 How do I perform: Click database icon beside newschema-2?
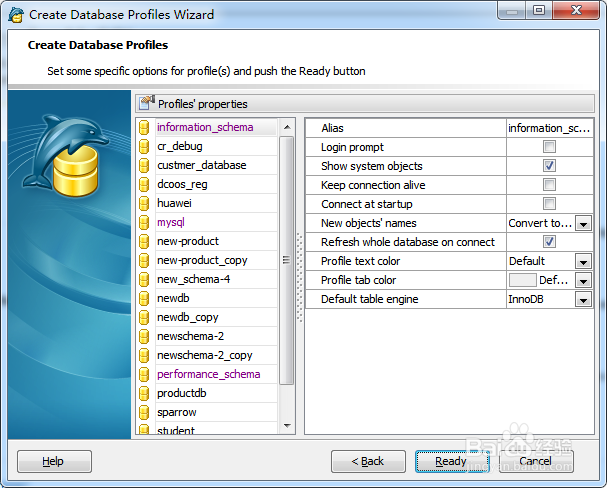pos(144,336)
